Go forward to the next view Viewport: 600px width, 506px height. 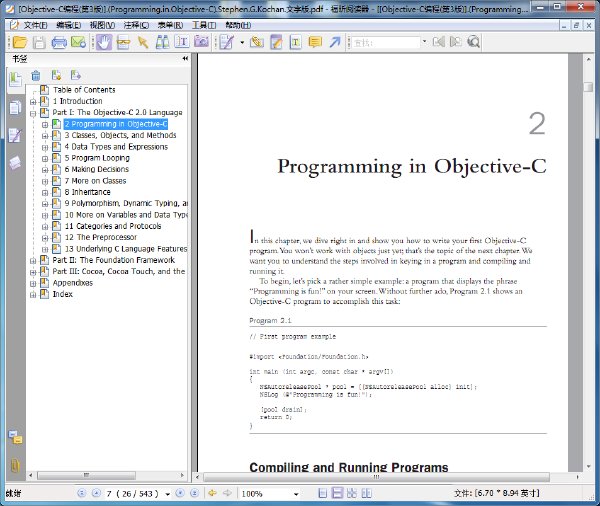227,493
